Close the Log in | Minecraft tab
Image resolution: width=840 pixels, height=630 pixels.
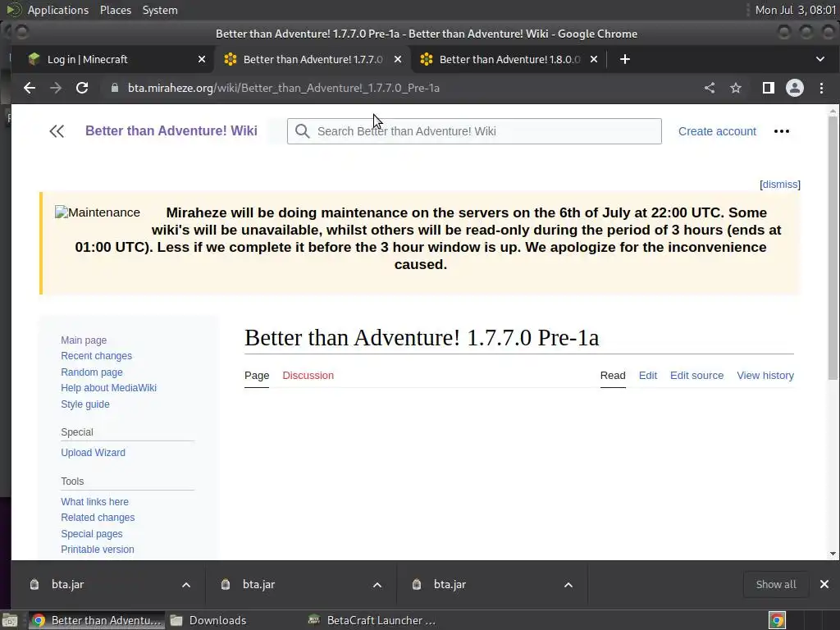pyautogui.click(x=202, y=59)
